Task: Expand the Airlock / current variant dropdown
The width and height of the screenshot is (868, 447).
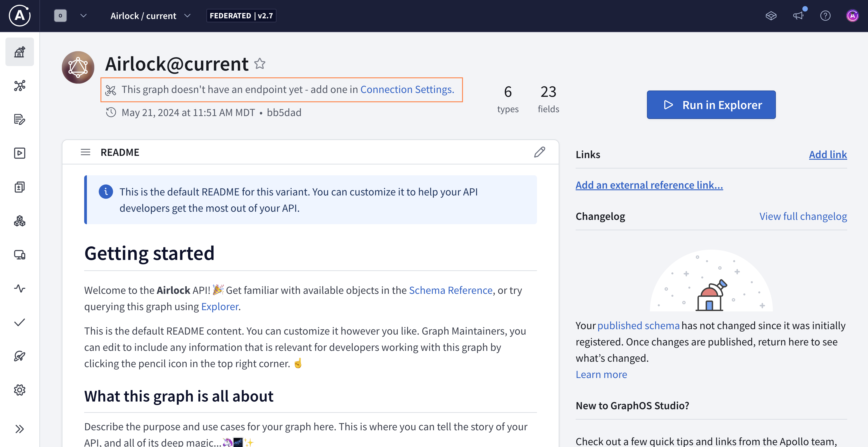Action: pos(188,15)
